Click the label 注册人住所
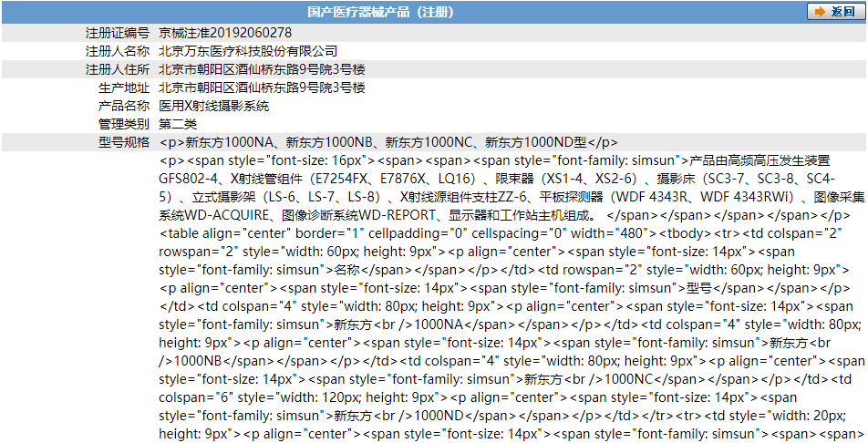 (x=117, y=70)
